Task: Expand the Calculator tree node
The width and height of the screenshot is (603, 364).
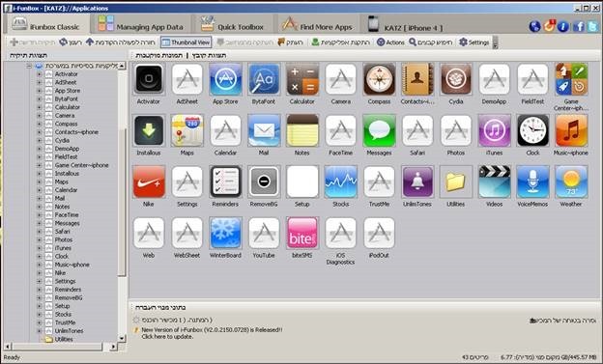Action: click(39, 107)
